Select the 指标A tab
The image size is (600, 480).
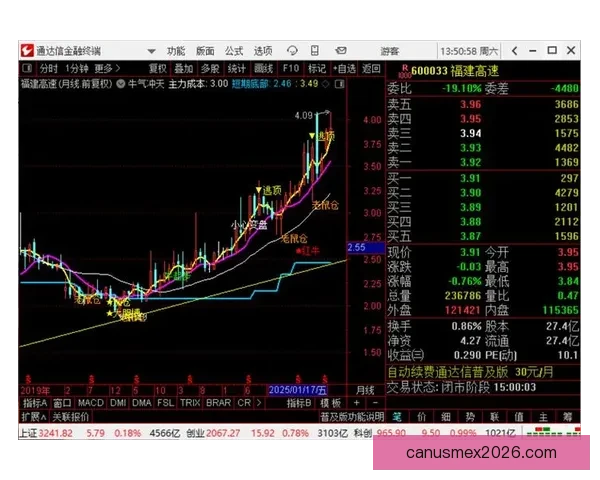click(x=35, y=403)
